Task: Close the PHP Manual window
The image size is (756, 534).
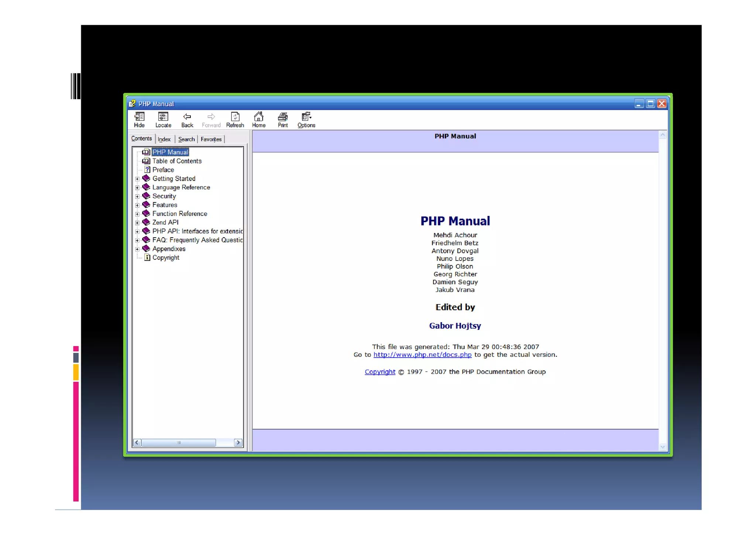Action: click(662, 104)
